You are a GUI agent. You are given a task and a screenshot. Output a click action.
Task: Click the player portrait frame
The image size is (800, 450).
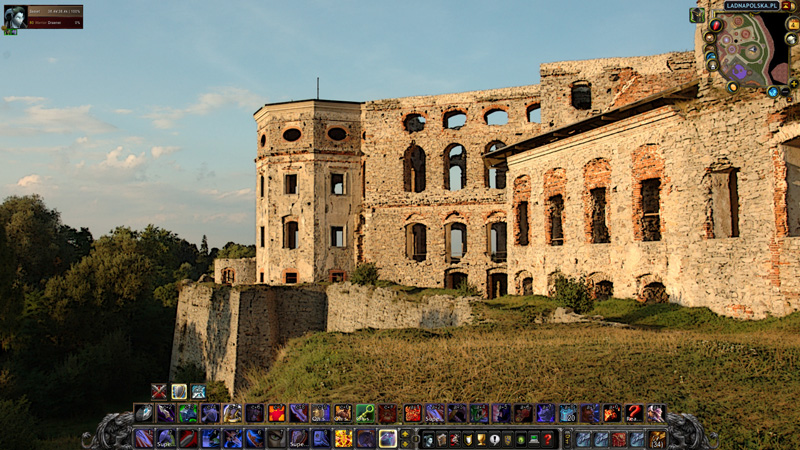(15, 17)
